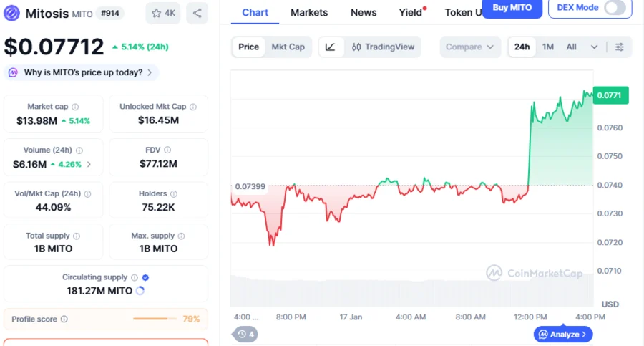Open the Markets tab
Viewport: 644px width, 346px height.
pos(309,12)
